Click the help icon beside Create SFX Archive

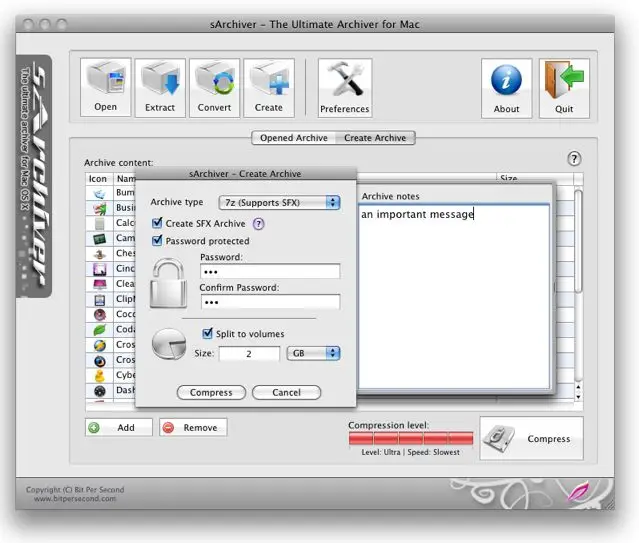(x=258, y=223)
